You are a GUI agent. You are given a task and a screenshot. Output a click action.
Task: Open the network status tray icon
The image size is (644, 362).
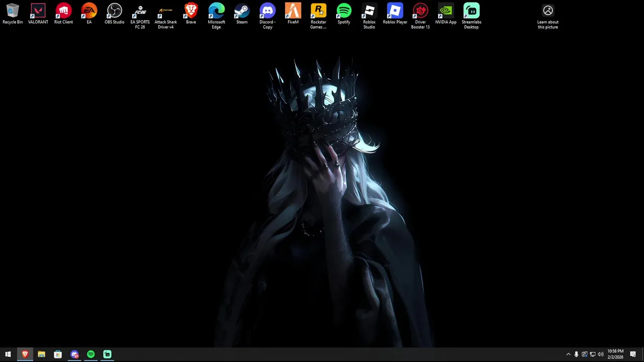593,354
